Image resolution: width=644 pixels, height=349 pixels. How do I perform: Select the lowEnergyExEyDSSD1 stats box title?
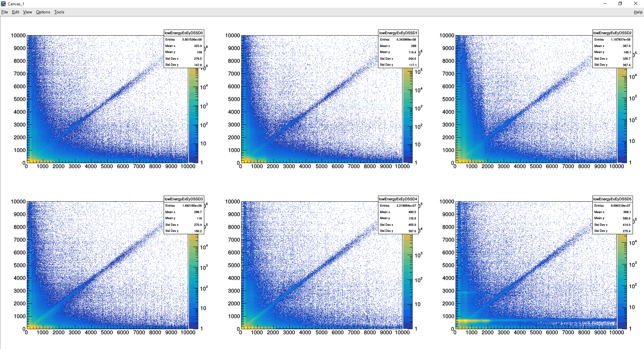pyautogui.click(x=398, y=33)
